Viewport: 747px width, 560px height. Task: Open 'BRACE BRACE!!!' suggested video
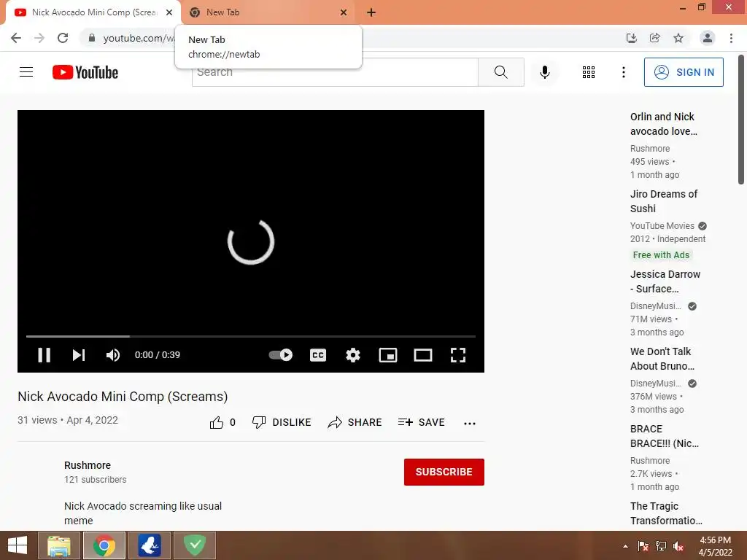click(x=665, y=436)
